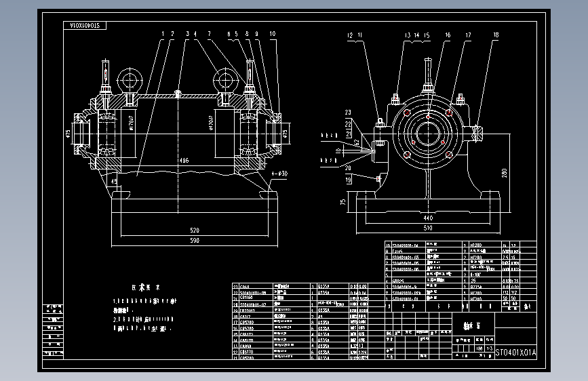Click part balloon number 23
The width and height of the screenshot is (588, 381).
[348, 113]
